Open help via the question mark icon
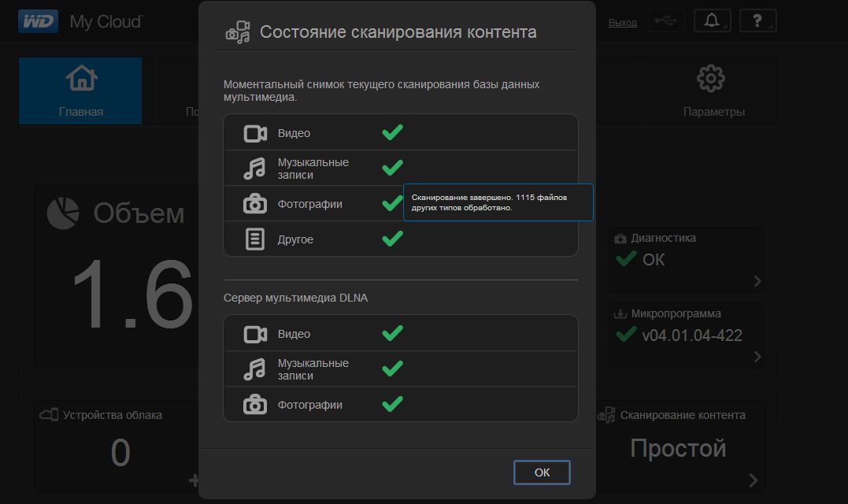This screenshot has height=504, width=848. (757, 20)
